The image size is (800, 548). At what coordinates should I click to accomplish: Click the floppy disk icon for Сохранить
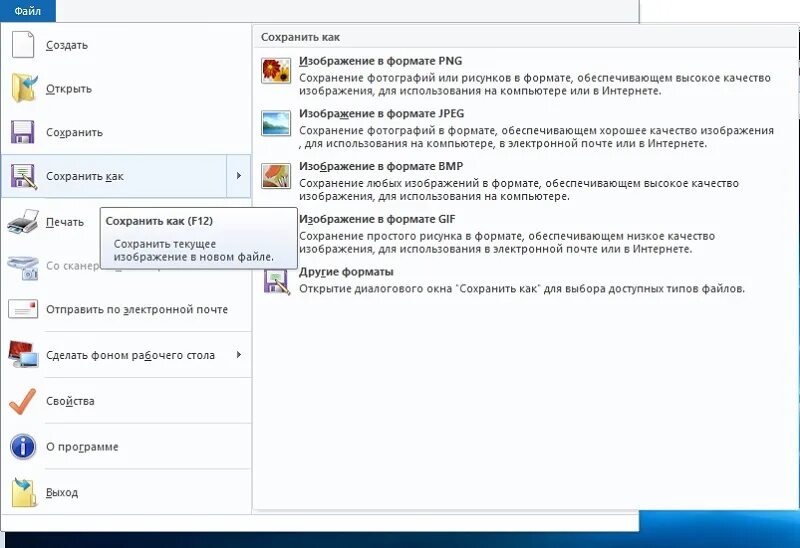tap(22, 132)
